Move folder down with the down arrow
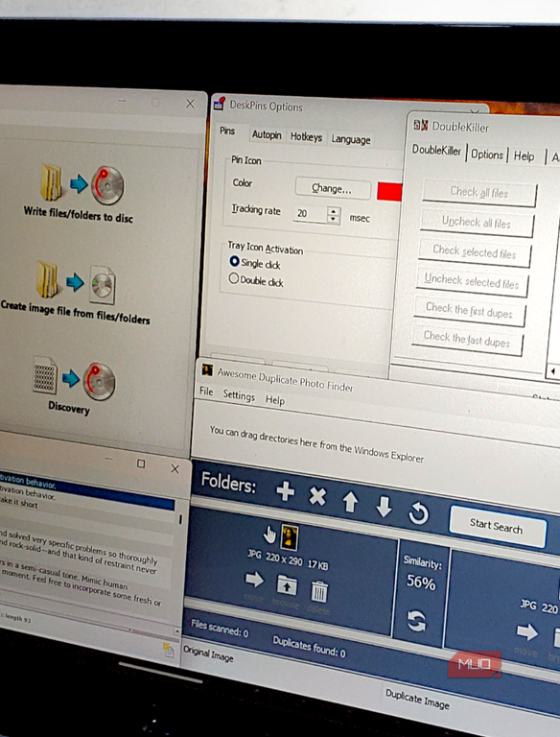The width and height of the screenshot is (560, 737). (384, 507)
